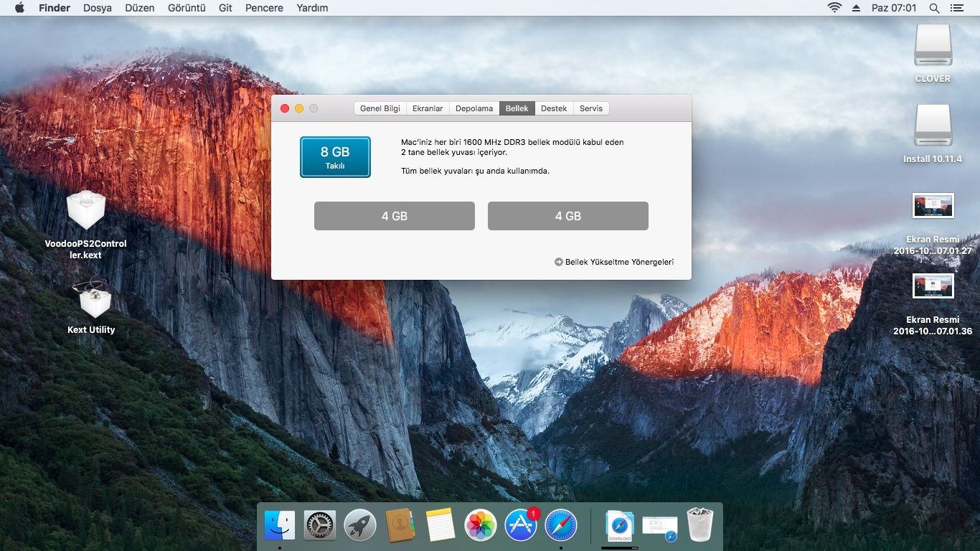Select the Bellek tab
The image size is (980, 551).
click(517, 108)
